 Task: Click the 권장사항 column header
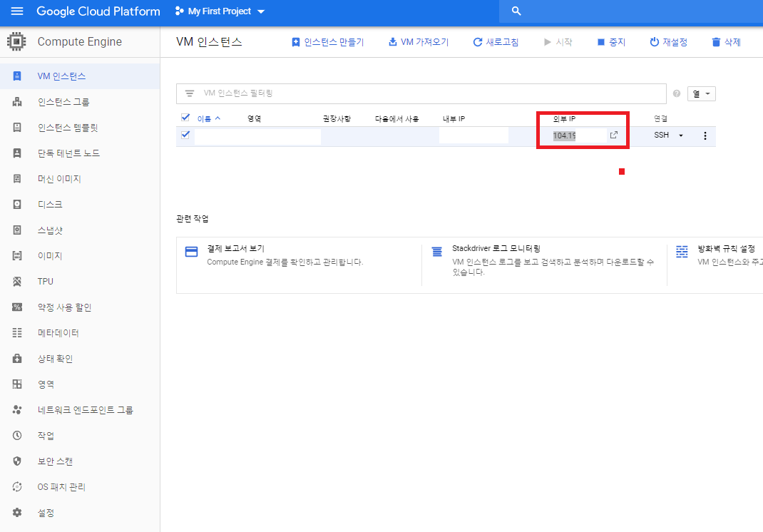coord(337,119)
